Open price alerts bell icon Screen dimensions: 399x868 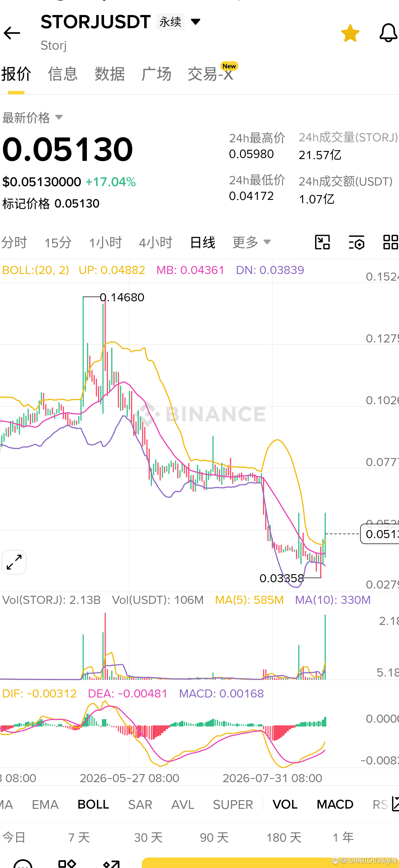388,33
